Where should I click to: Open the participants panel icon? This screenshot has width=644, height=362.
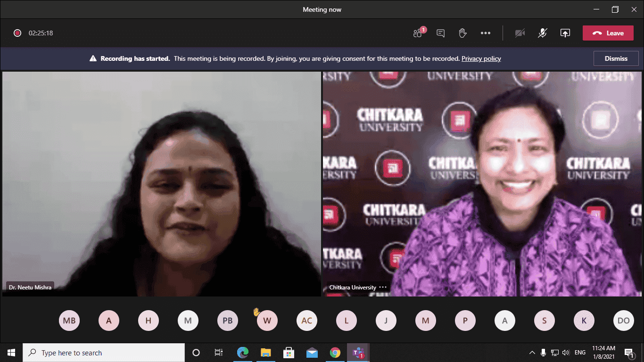(x=419, y=33)
